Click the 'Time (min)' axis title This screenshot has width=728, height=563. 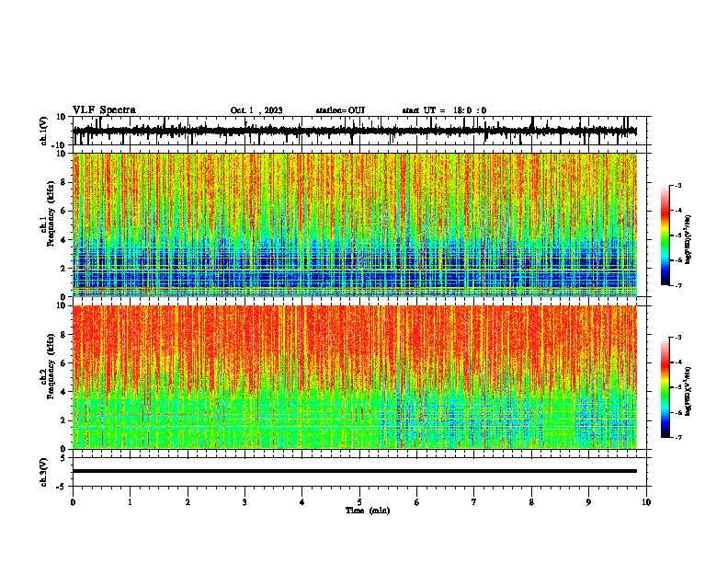368,511
